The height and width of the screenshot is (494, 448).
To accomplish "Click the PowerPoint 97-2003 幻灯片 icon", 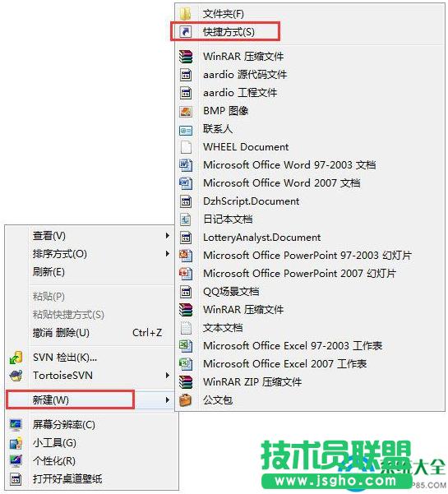I will pyautogui.click(x=186, y=256).
